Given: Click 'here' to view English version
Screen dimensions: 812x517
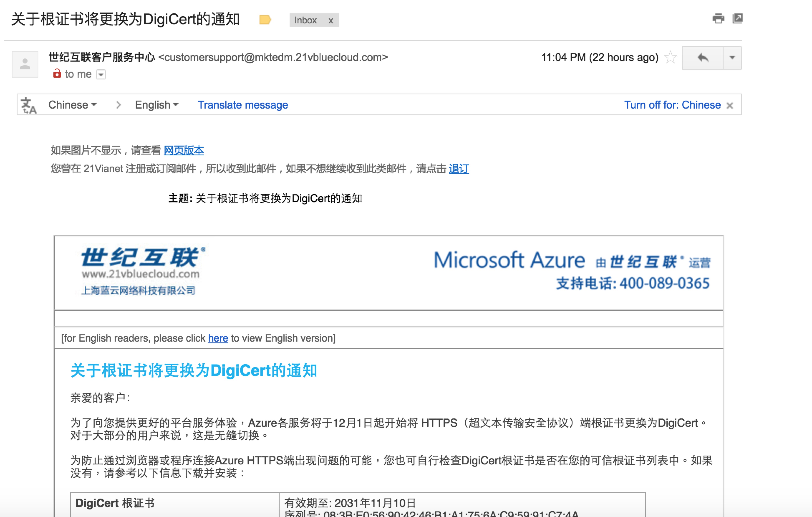Looking at the screenshot, I should [218, 338].
